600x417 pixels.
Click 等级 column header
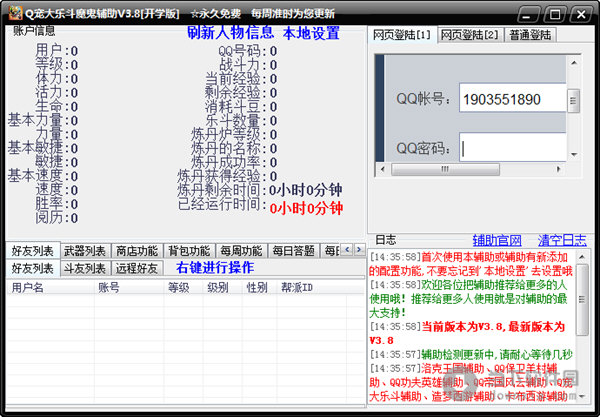pyautogui.click(x=183, y=287)
